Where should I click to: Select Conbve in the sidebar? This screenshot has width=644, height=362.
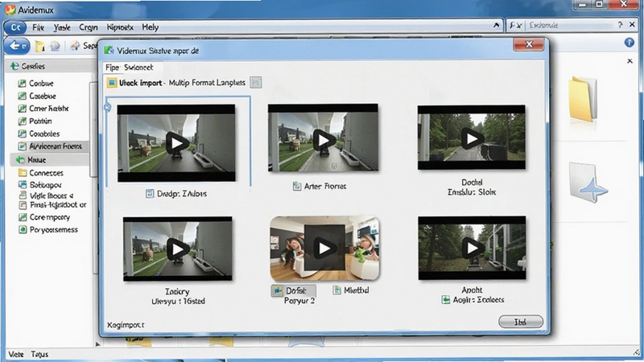tap(41, 84)
